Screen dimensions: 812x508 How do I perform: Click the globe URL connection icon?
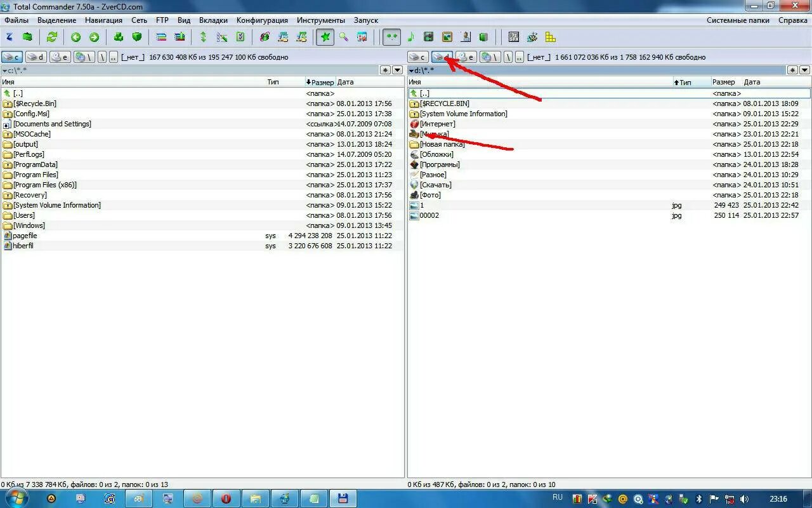click(265, 37)
